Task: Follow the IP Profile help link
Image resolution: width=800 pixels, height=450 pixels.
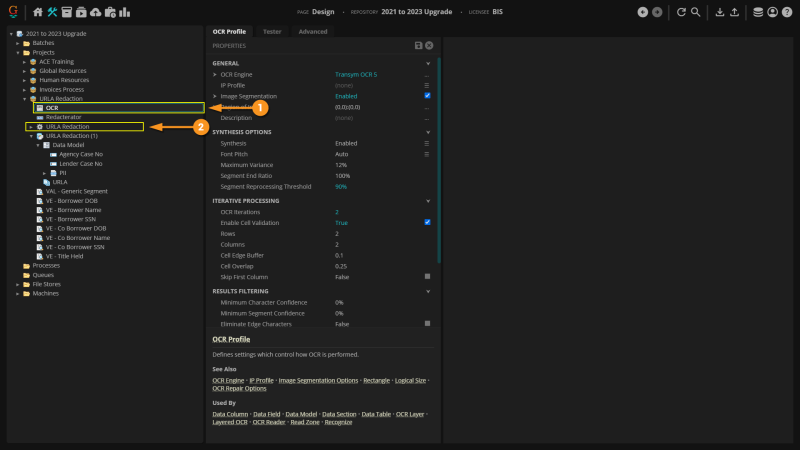Action: click(x=261, y=380)
